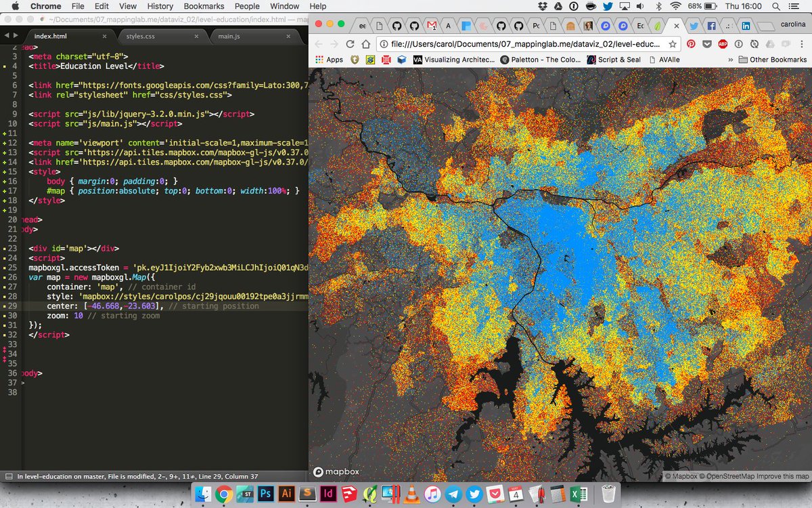Launch Illustrator from the Dock
The image size is (812, 508).
click(x=286, y=494)
